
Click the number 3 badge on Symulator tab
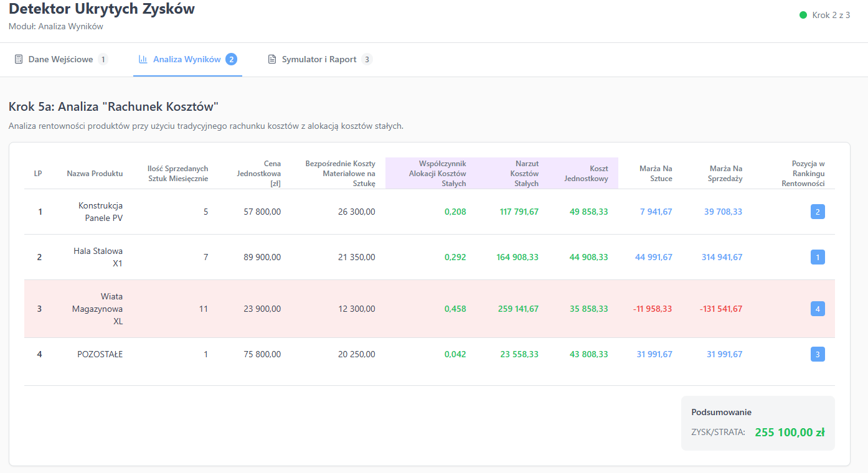coord(367,60)
